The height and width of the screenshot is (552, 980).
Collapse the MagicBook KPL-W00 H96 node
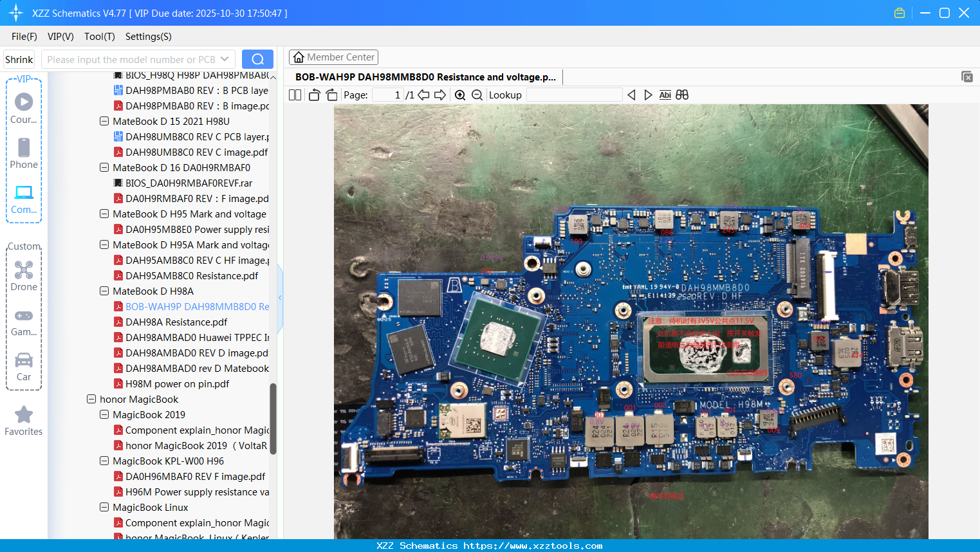(104, 461)
